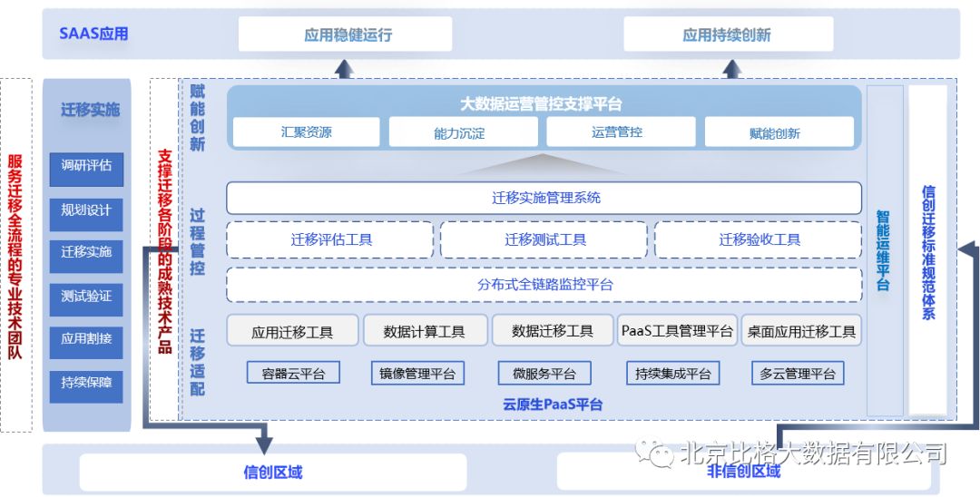Select the white 赋能创新 box beside 运营管控
The width and height of the screenshot is (980, 497).
point(779,132)
